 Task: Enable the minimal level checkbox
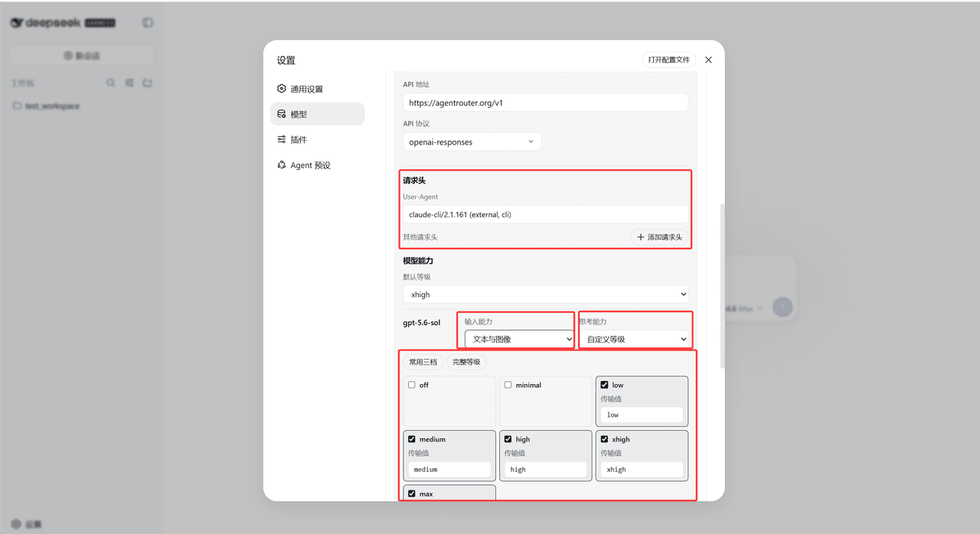click(x=508, y=385)
